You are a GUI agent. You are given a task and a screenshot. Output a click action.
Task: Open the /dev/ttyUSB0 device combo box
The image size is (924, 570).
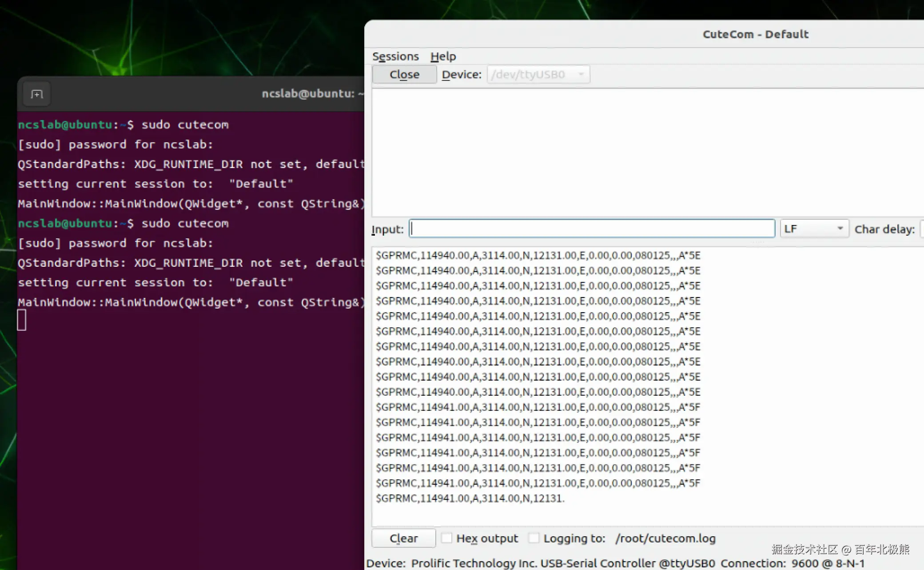click(x=538, y=75)
